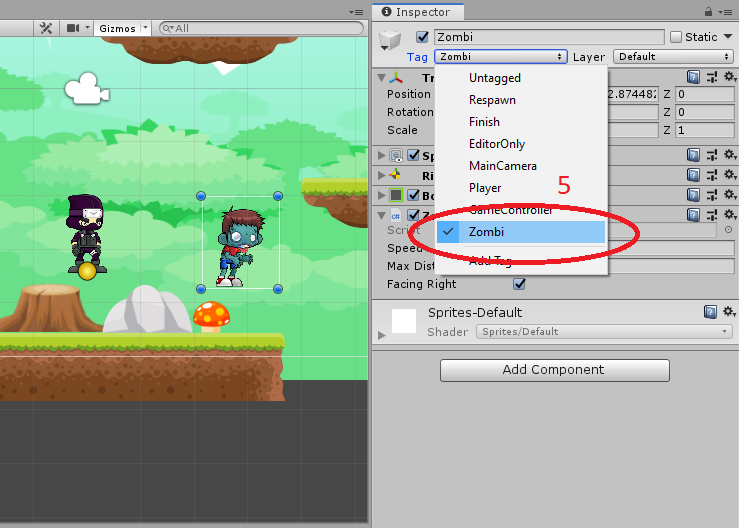739x528 pixels.
Task: Open the Sprites-Default material gear menu
Action: click(728, 312)
